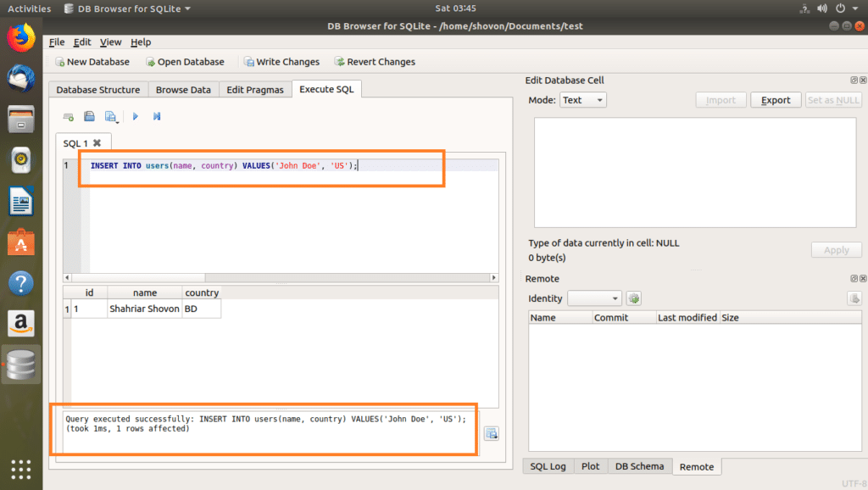Click inside the cell editor text area

[x=695, y=172]
